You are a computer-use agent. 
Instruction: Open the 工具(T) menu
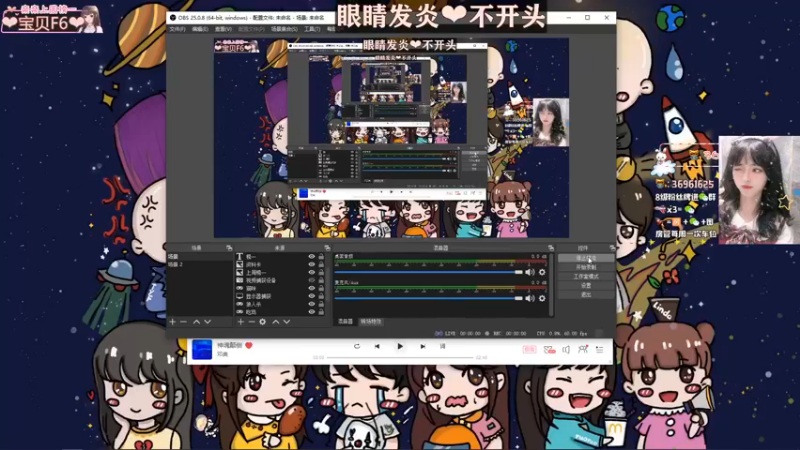pos(312,29)
